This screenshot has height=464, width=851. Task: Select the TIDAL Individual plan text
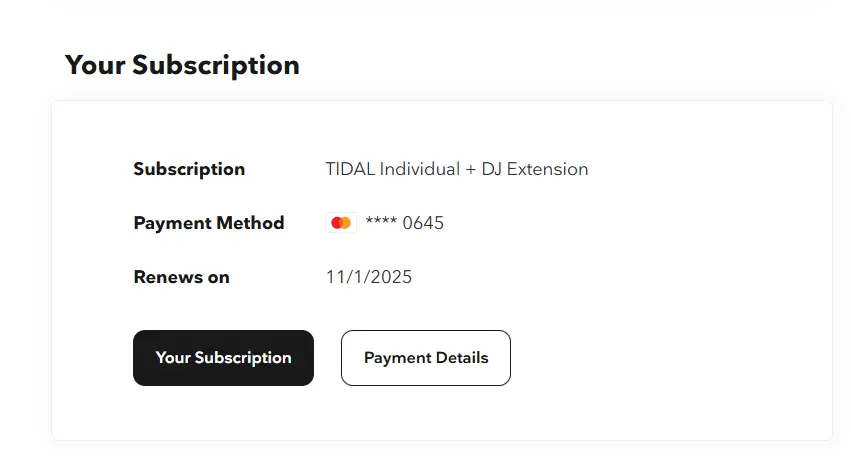(393, 169)
